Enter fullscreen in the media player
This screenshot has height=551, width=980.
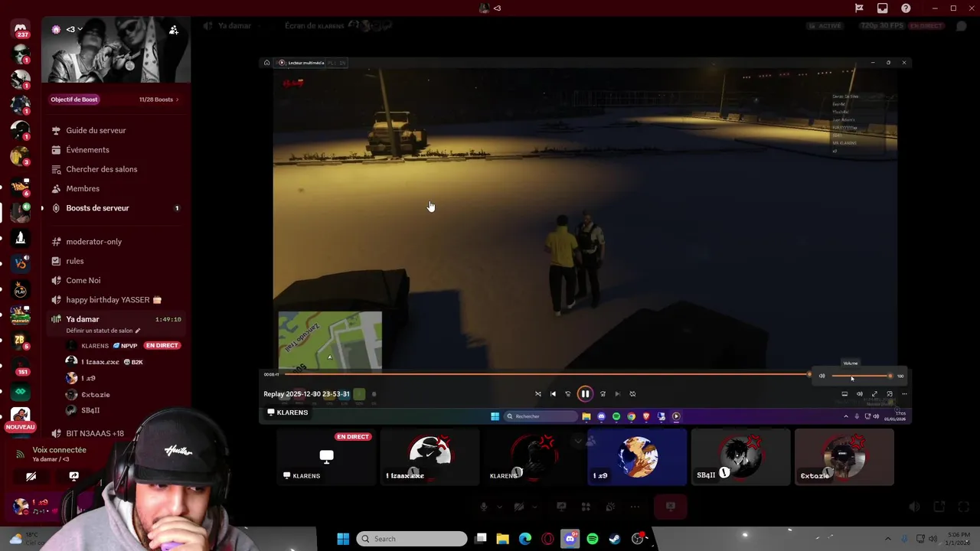(874, 394)
